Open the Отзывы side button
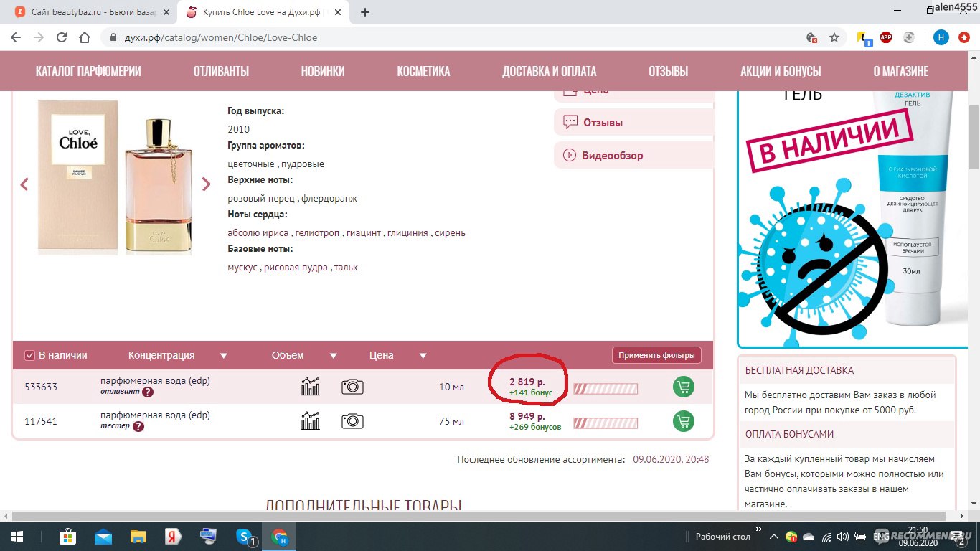This screenshot has height=551, width=980. pos(634,122)
